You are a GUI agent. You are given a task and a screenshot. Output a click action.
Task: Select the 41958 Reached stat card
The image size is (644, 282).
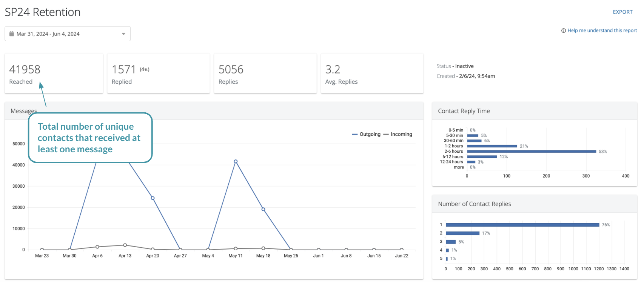[54, 74]
